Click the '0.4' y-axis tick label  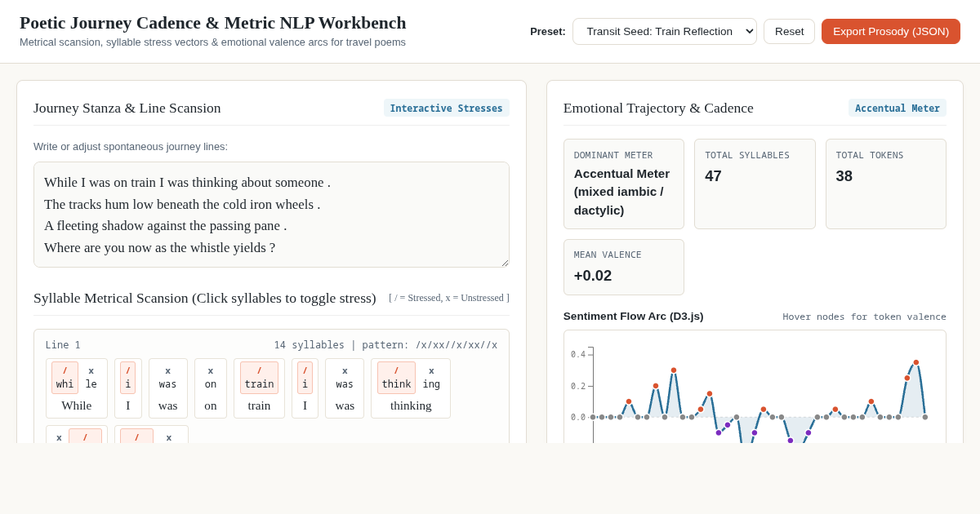tap(578, 354)
